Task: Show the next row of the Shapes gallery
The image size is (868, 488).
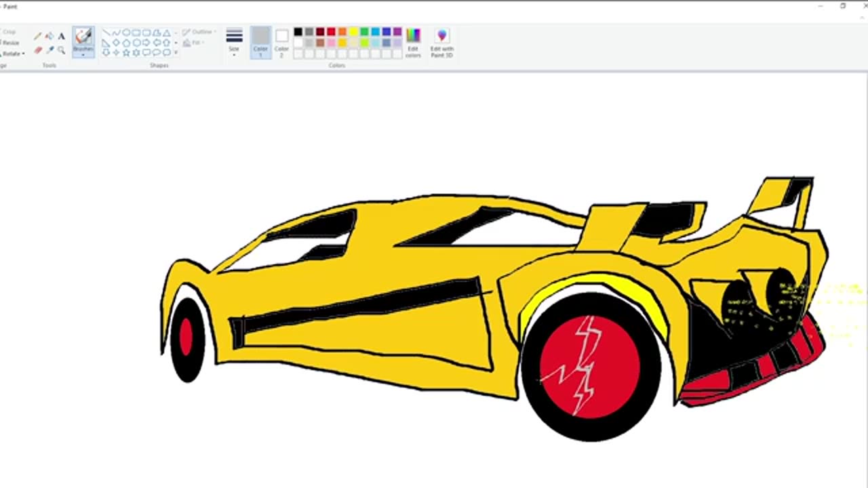Action: [176, 43]
